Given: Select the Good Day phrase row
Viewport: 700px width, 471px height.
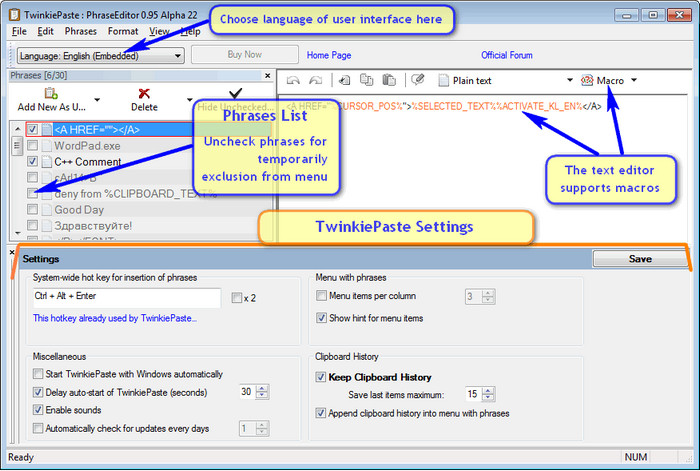Looking at the screenshot, I should 148,210.
